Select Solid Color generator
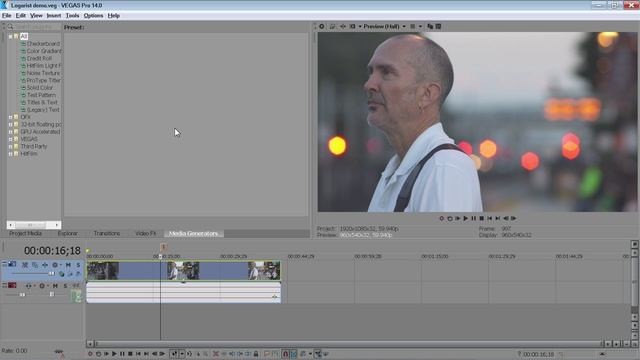640x360 pixels. coord(40,88)
